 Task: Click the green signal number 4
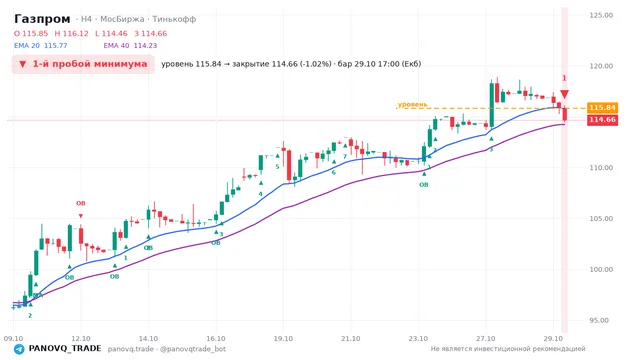coord(260,194)
